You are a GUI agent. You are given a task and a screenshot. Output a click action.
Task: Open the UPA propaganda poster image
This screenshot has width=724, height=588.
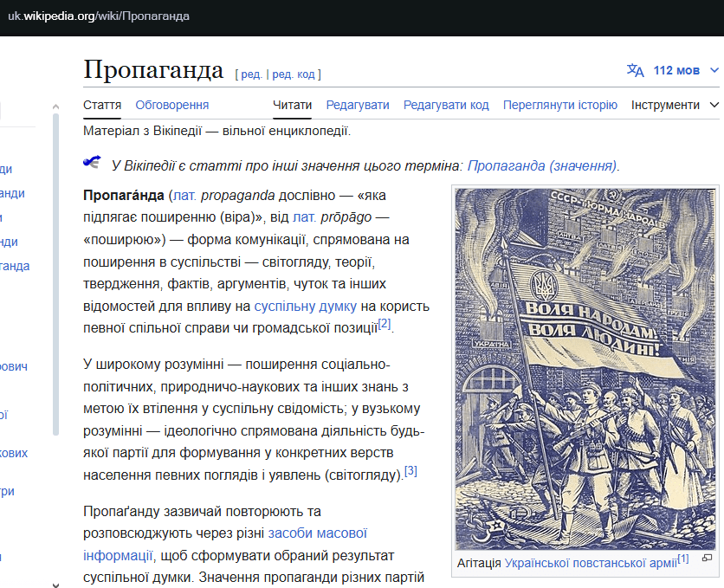click(585, 369)
